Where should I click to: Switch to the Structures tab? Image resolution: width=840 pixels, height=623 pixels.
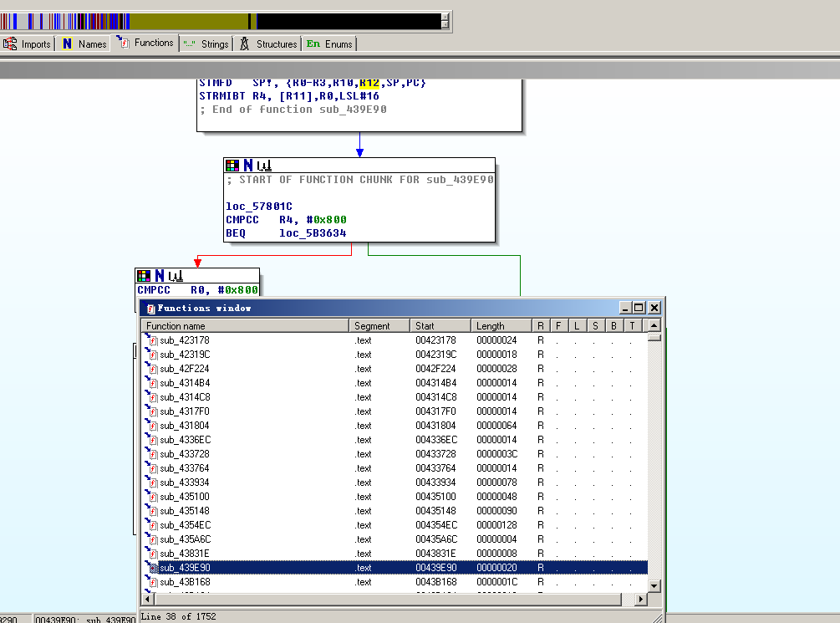[x=268, y=43]
